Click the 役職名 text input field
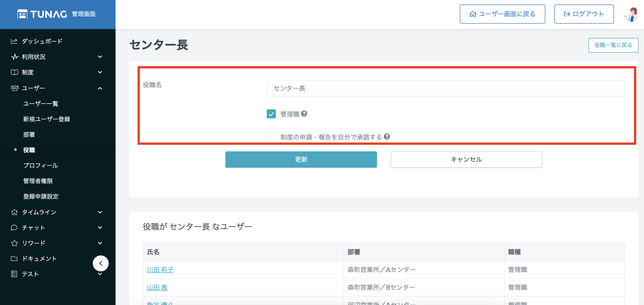The image size is (644, 305). coord(445,88)
